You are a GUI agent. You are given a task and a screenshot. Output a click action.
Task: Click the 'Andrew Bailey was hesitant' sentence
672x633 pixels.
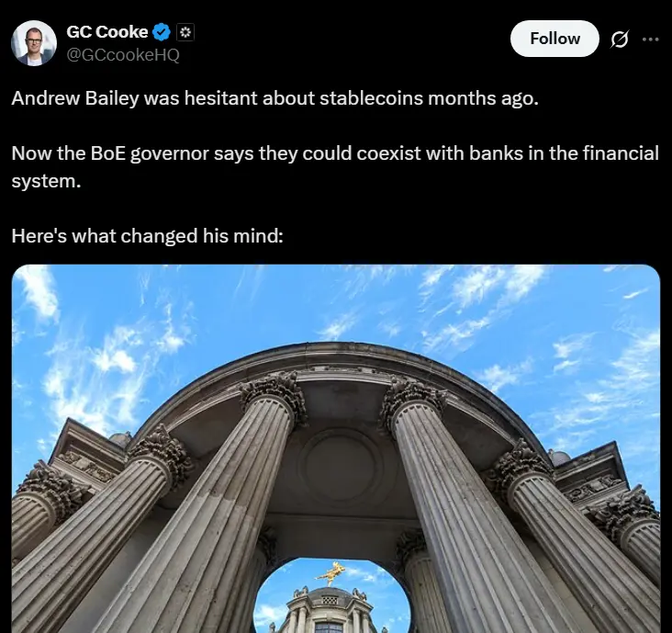pyautogui.click(x=274, y=98)
